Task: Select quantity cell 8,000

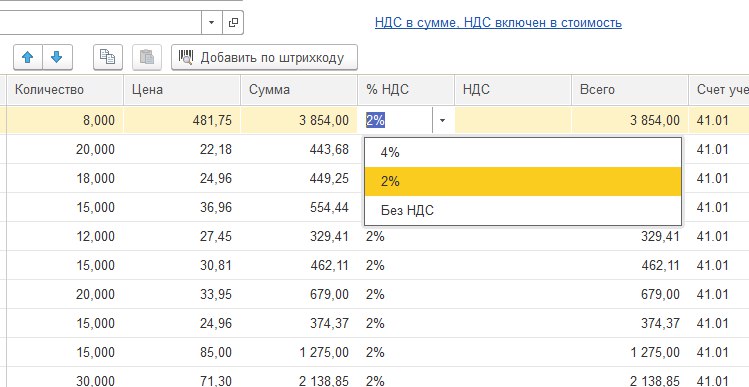Action: [x=65, y=120]
